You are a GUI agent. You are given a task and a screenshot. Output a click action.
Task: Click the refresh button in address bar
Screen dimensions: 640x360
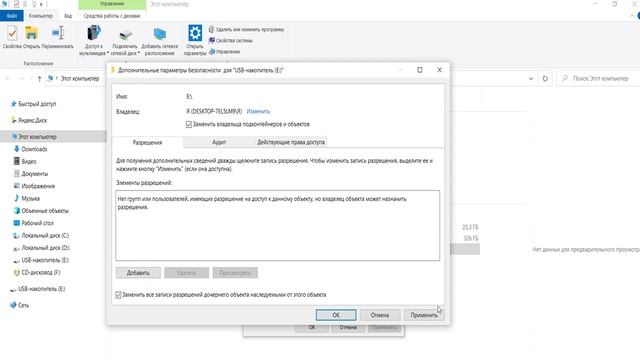click(545, 78)
